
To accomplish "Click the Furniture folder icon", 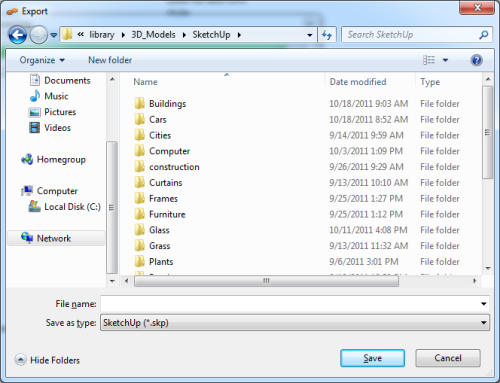I will point(140,214).
